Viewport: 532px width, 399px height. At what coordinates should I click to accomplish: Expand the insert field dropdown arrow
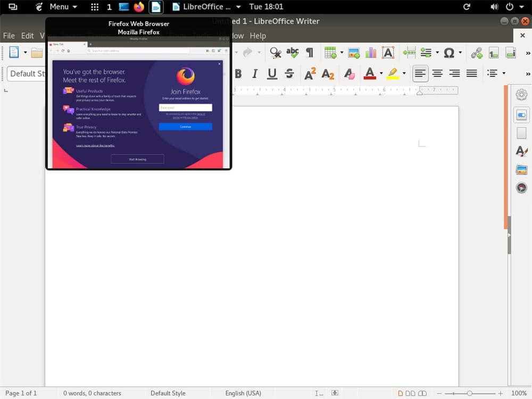(437, 53)
